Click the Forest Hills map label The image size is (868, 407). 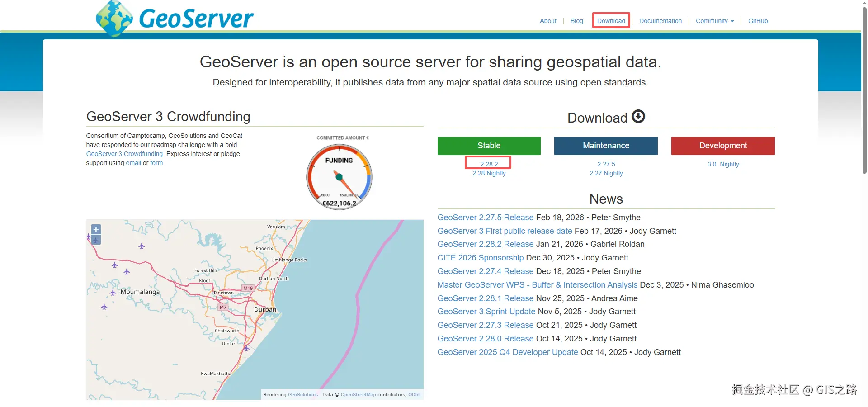(206, 270)
